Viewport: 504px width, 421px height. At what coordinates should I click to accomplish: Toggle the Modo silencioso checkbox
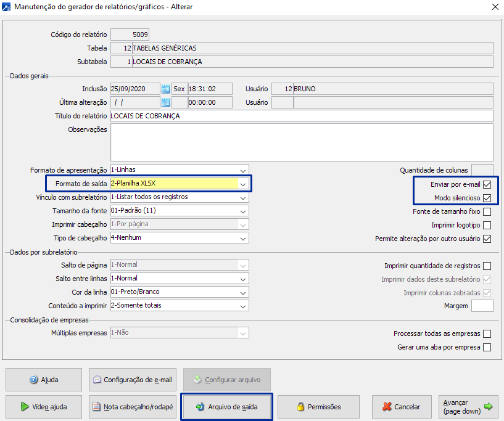[x=487, y=198]
